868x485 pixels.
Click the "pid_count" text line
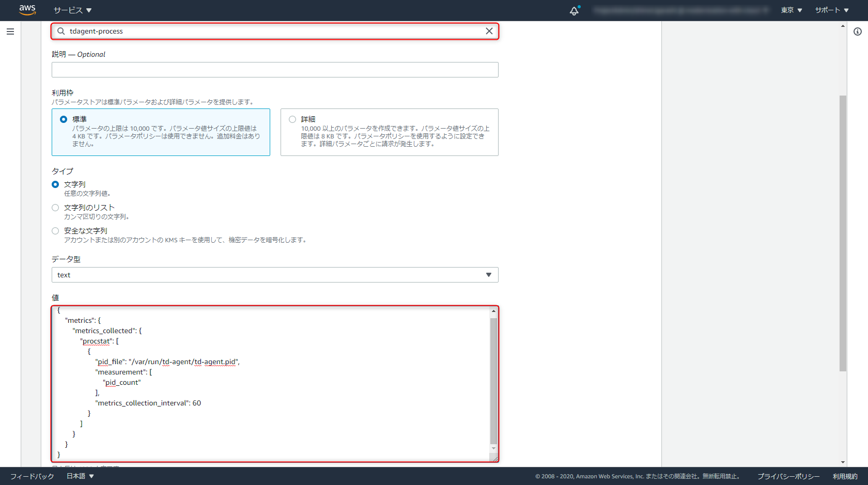122,382
